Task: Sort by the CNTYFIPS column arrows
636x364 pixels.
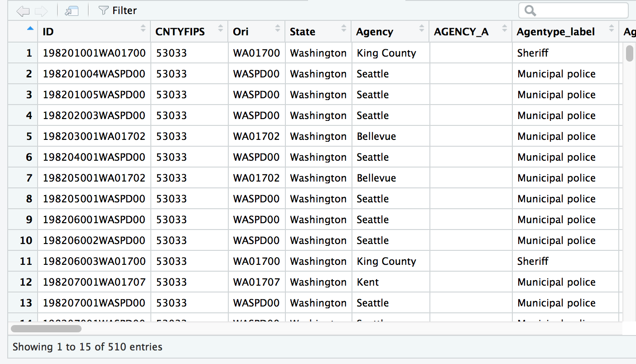Action: pos(221,29)
